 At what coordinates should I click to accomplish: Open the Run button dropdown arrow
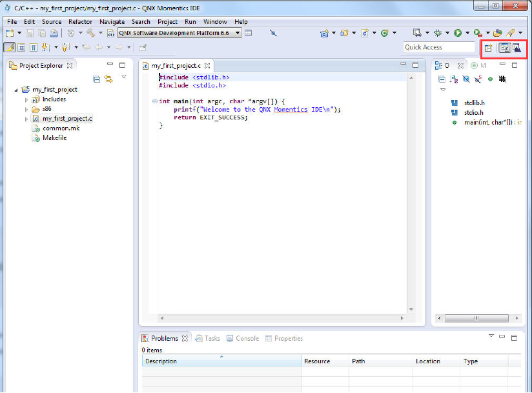click(467, 33)
